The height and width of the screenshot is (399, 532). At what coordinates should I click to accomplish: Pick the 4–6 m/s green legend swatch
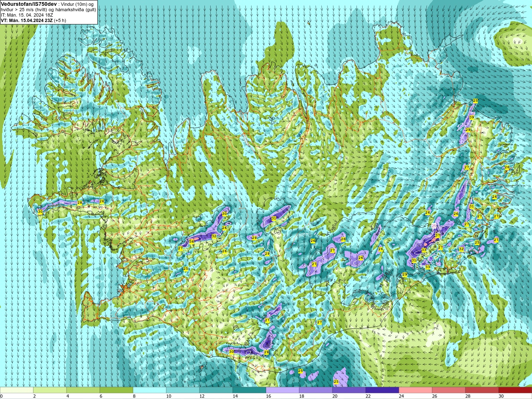click(x=83, y=390)
